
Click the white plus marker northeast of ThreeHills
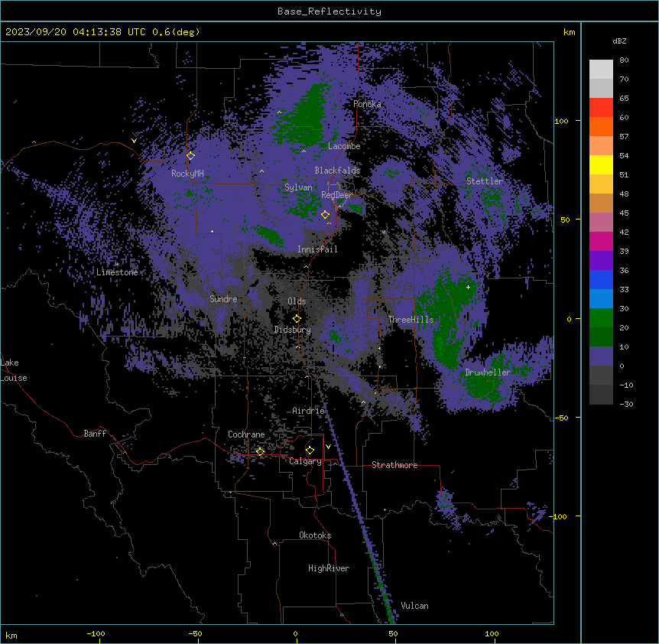[468, 287]
